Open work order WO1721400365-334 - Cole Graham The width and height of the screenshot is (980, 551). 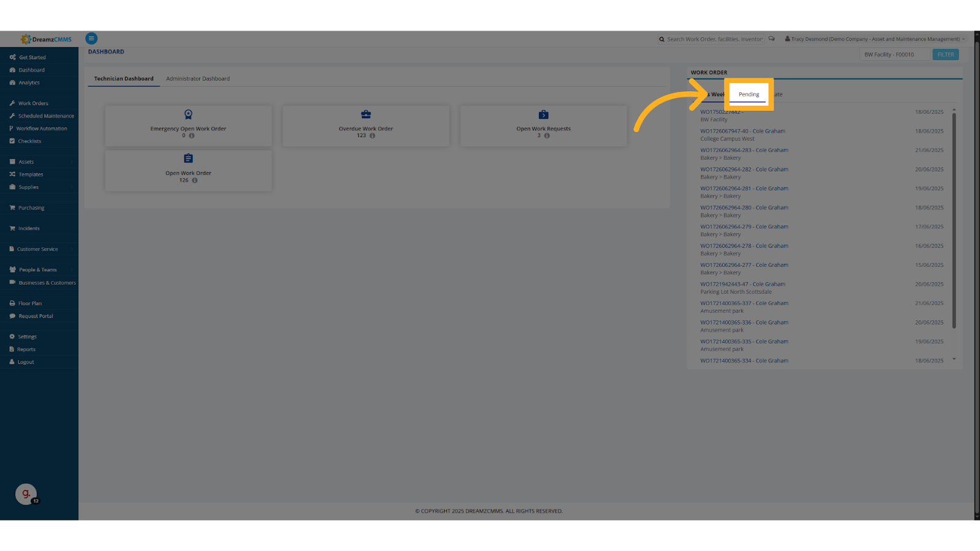[744, 361]
